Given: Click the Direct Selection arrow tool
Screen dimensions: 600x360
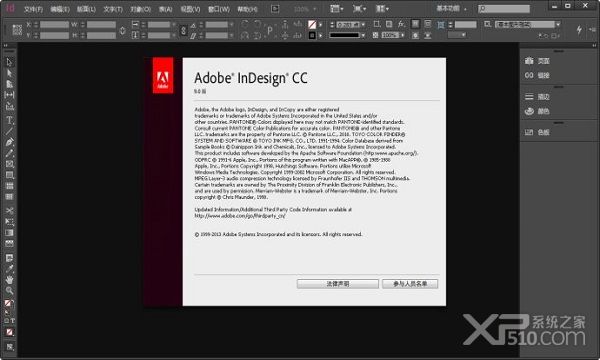Looking at the screenshot, I should click(10, 73).
